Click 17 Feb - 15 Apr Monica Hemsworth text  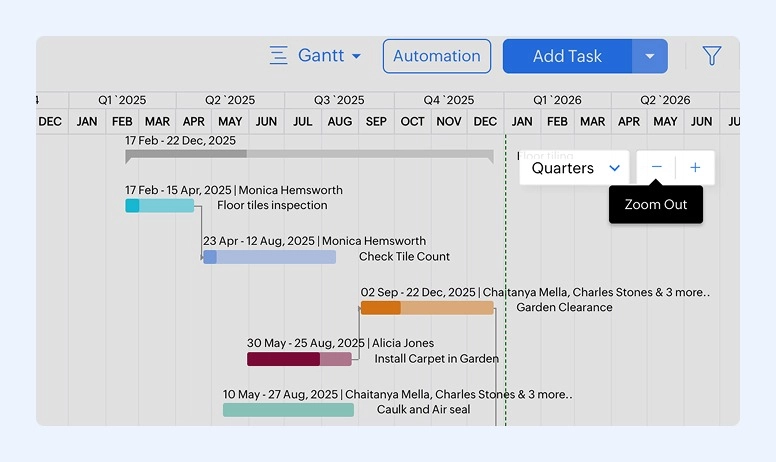point(234,190)
